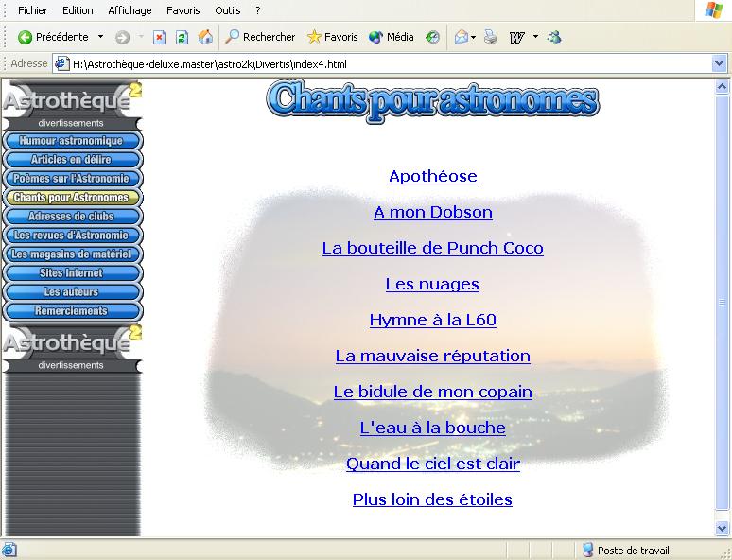Viewport: 732px width, 560px height.
Task: Click the IE page icon in status bar
Action: [9, 551]
